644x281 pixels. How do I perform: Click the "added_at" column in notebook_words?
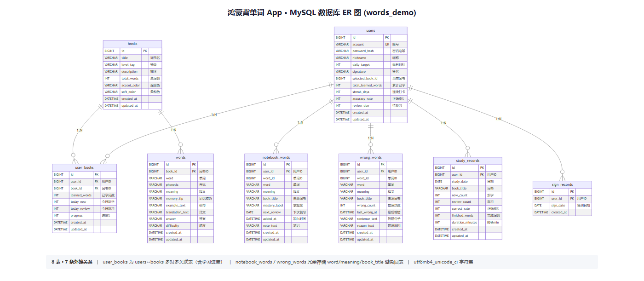[x=276, y=219]
